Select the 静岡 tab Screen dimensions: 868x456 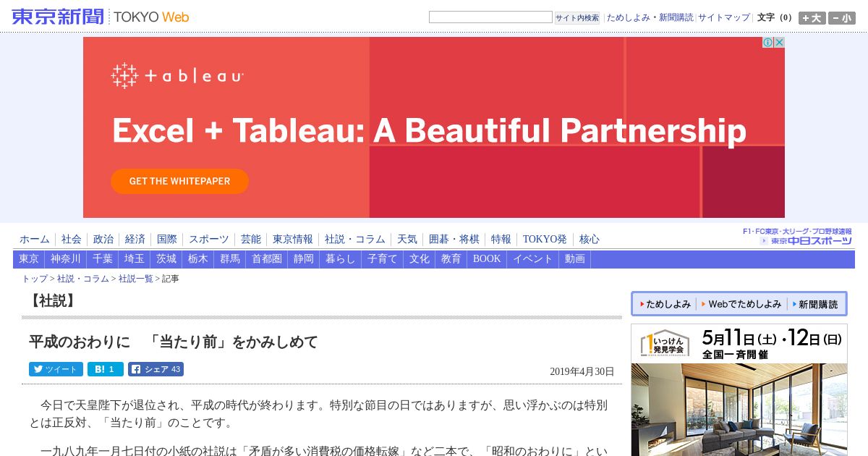[304, 259]
